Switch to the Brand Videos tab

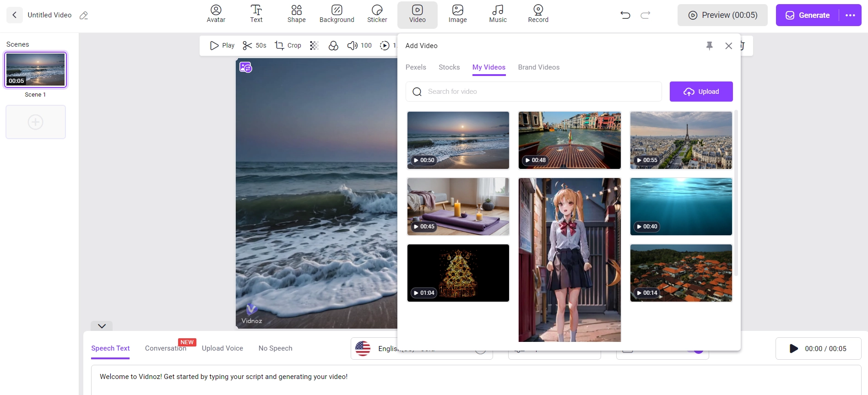(x=538, y=67)
